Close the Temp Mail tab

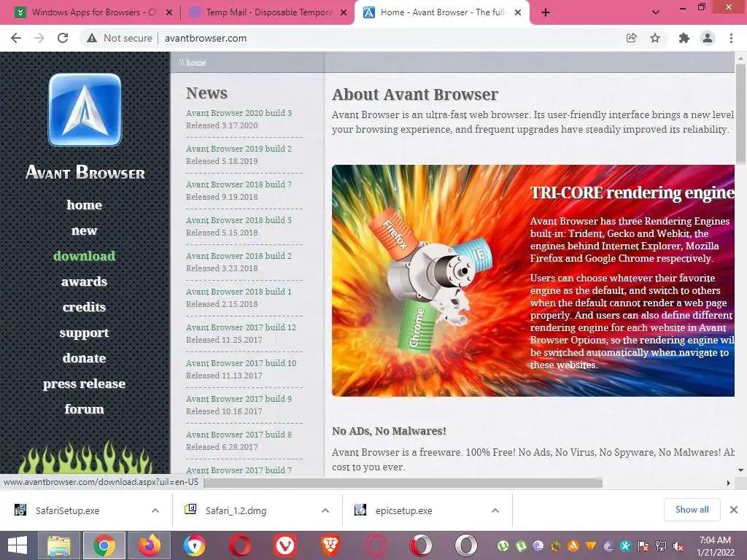[344, 12]
